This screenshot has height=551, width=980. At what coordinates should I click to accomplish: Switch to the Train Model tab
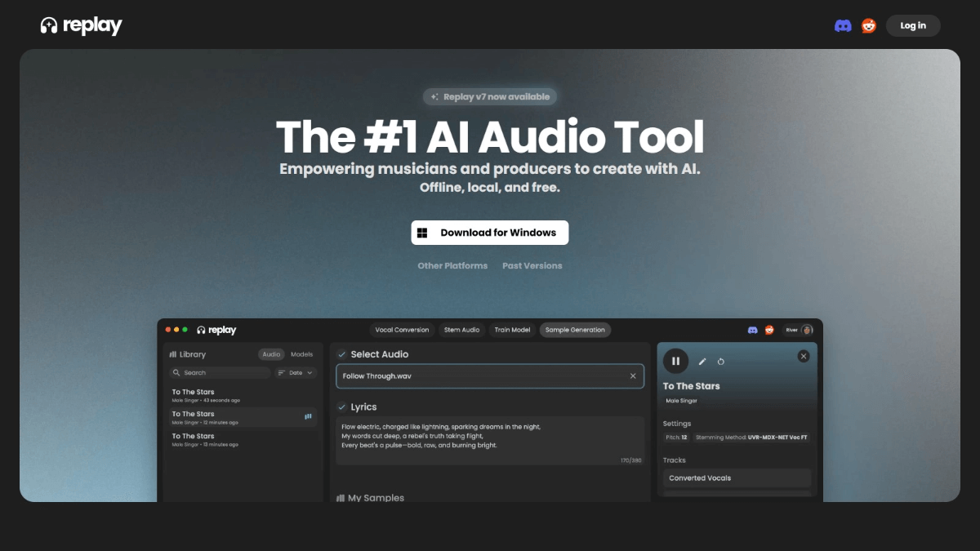pos(512,330)
